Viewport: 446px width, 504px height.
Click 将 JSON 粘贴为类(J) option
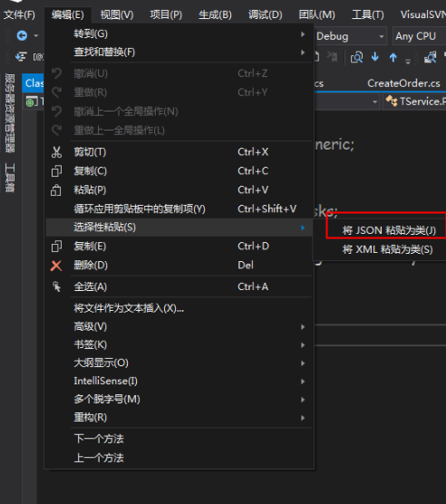(x=389, y=230)
